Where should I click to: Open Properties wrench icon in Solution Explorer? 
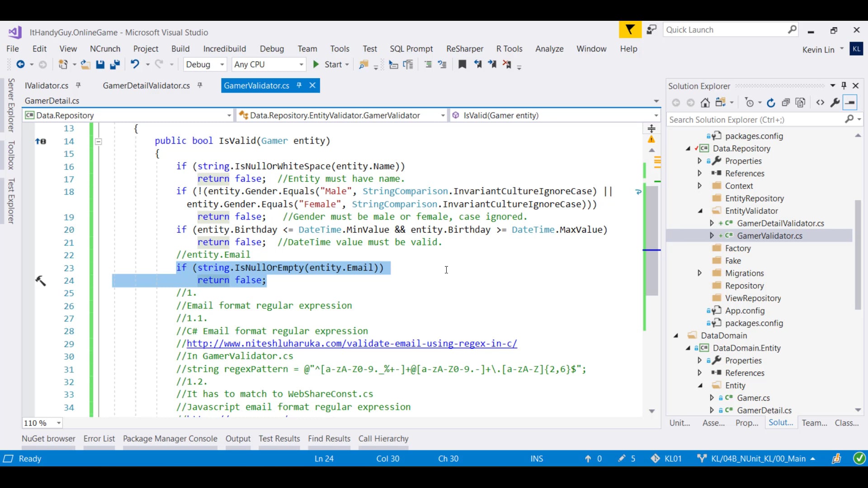(x=835, y=103)
